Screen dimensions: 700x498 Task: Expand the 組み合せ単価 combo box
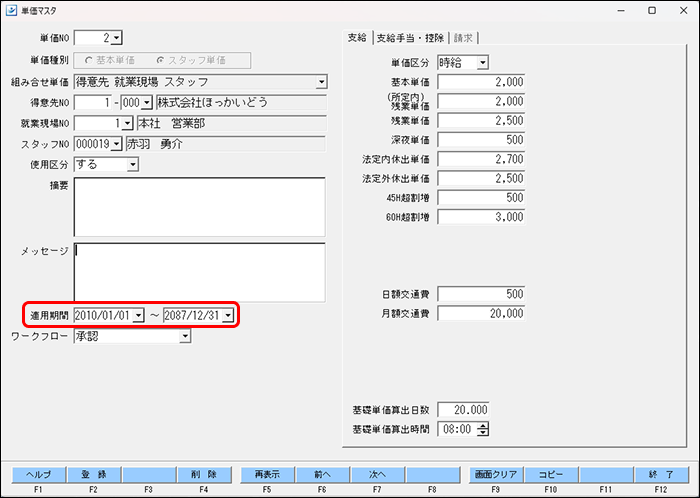point(321,82)
